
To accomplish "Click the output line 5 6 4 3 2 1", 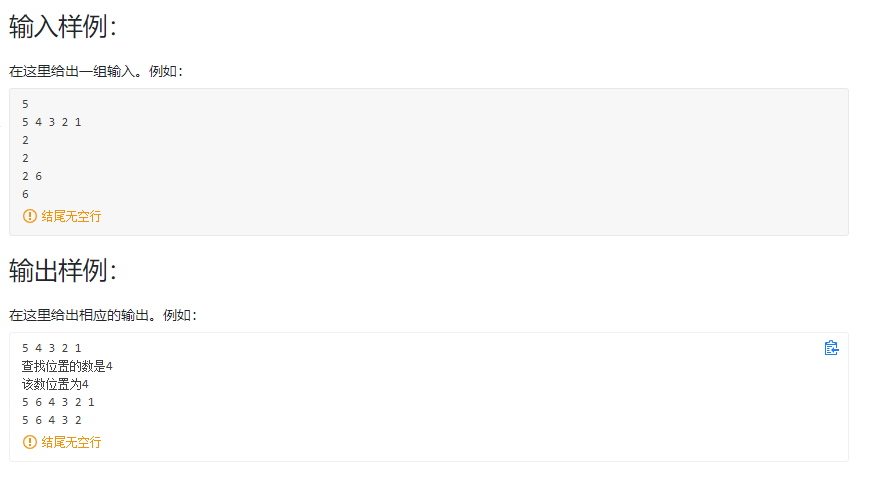I will tap(58, 402).
